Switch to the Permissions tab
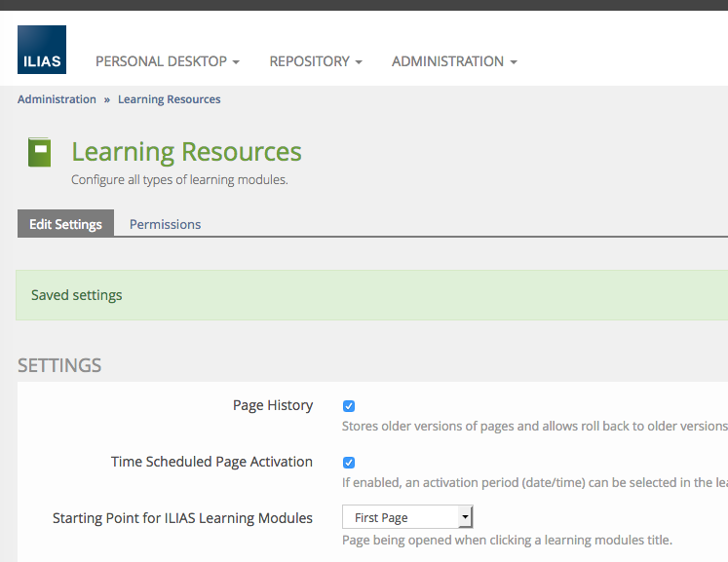Image resolution: width=728 pixels, height=562 pixels. (165, 224)
